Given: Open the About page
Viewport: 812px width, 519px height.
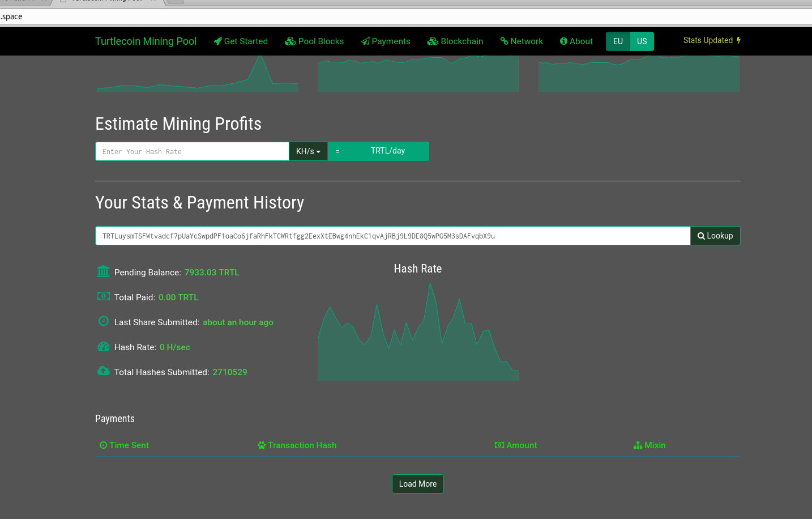Looking at the screenshot, I should (576, 41).
